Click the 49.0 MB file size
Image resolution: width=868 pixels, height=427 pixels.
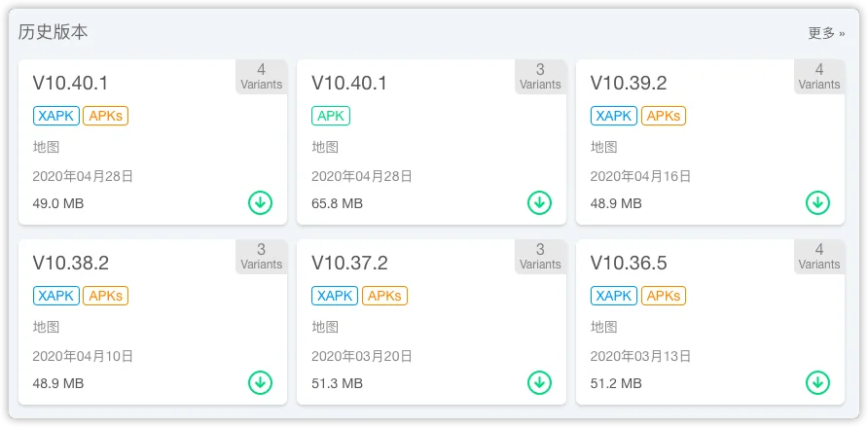[58, 203]
